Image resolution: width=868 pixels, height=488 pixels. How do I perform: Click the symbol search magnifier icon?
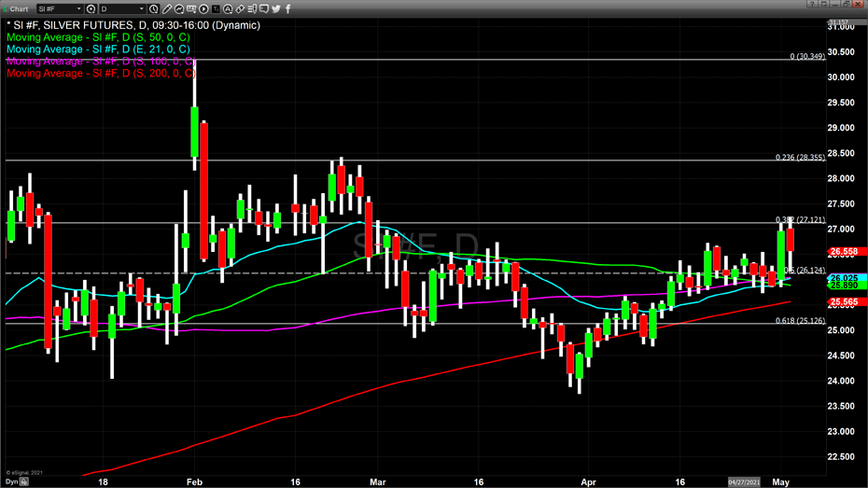pyautogui.click(x=91, y=8)
